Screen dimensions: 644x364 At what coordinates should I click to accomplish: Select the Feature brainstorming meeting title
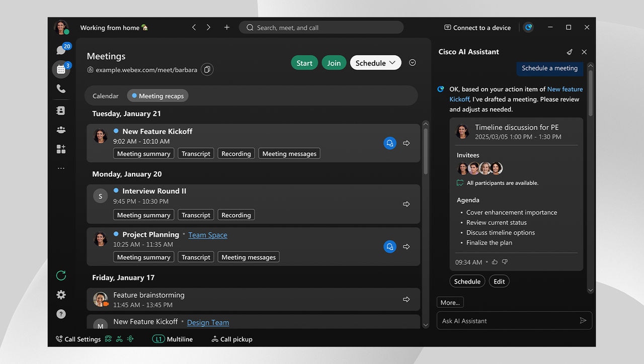149,295
